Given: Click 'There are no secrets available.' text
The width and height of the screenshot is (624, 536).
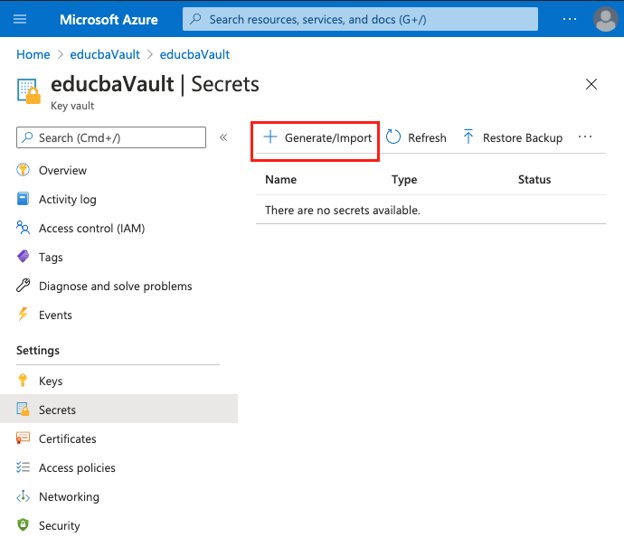Looking at the screenshot, I should pos(343,210).
